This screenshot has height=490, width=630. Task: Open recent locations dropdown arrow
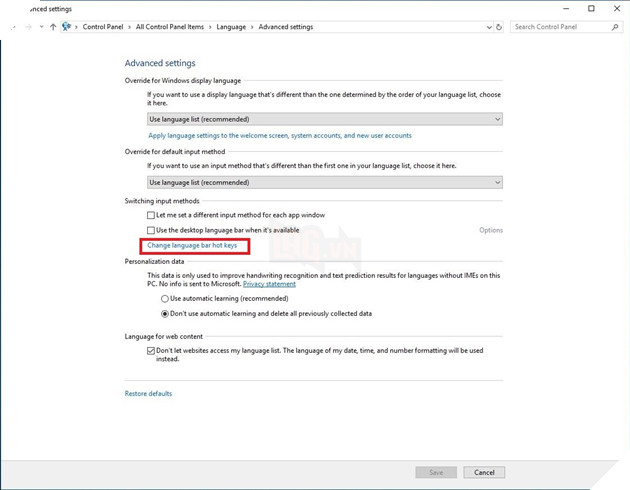pyautogui.click(x=40, y=27)
